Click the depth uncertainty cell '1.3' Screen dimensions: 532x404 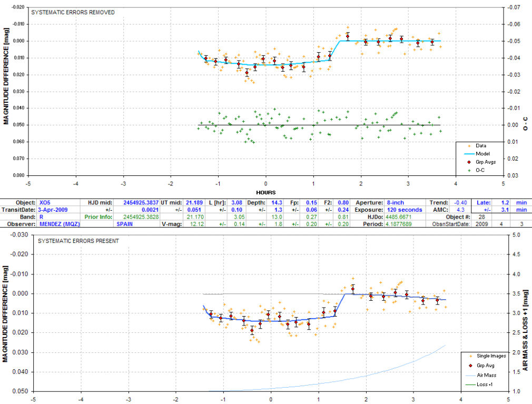point(278,210)
